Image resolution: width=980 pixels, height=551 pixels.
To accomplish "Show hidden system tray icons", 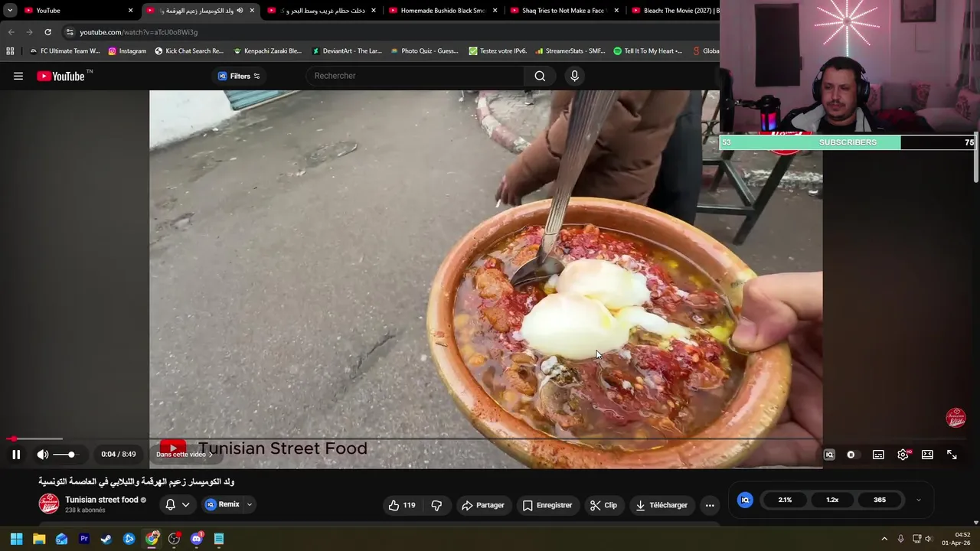I will tap(884, 539).
